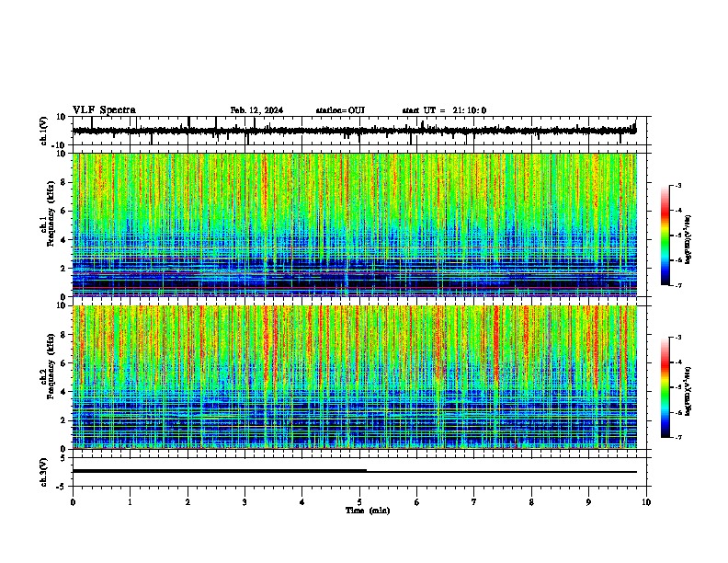Click the time axis tick label '6'
The width and height of the screenshot is (728, 563).
[417, 502]
